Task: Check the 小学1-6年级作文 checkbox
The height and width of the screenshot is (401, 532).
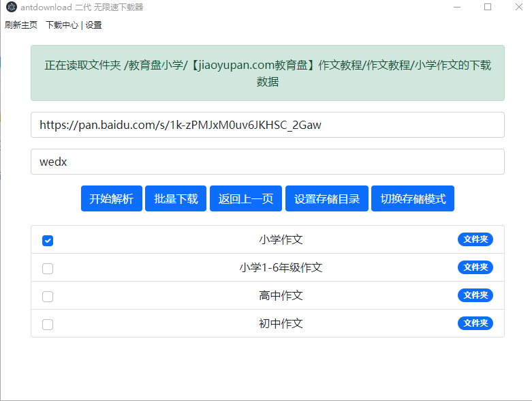Action: coord(48,269)
